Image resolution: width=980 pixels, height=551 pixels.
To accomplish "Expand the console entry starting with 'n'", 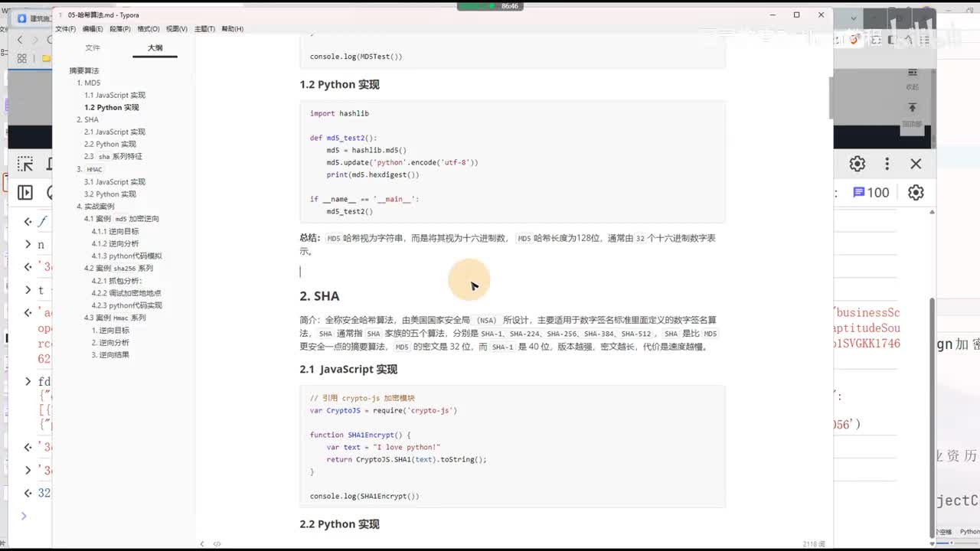I will click(x=28, y=245).
